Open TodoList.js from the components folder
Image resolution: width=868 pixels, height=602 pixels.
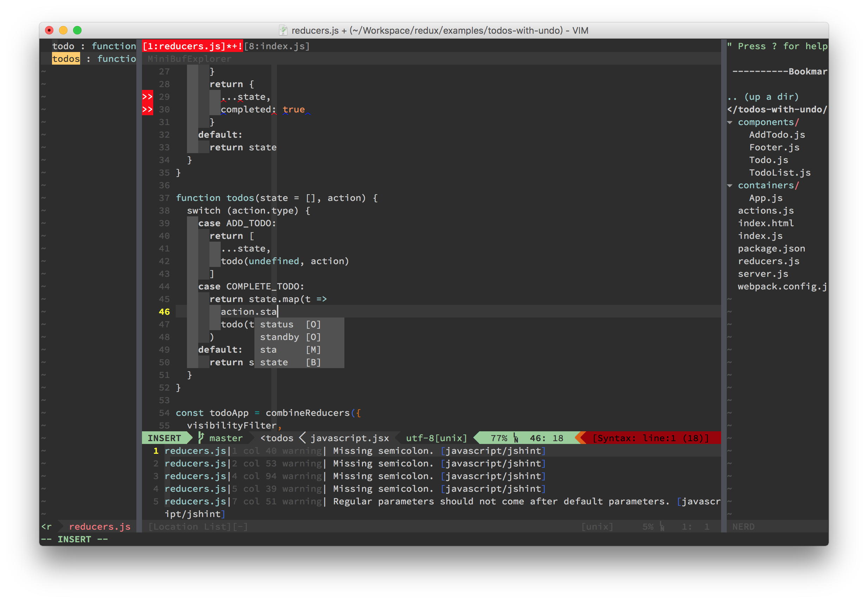(779, 173)
